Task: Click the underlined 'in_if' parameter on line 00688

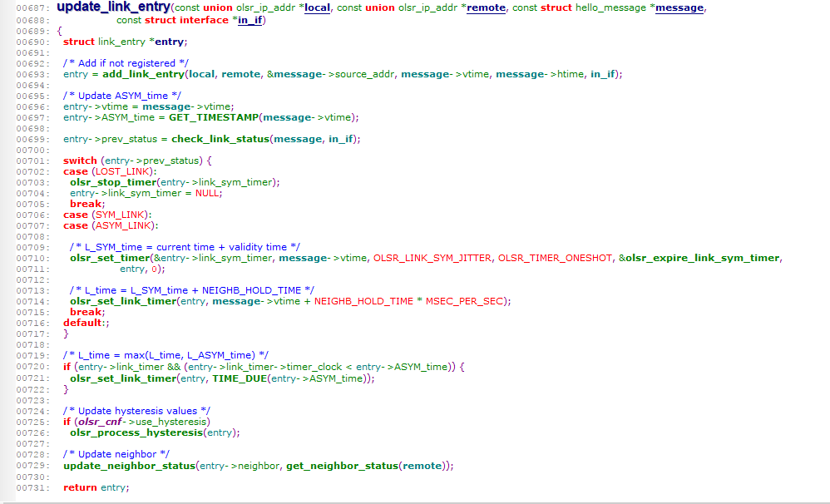Action: (x=249, y=20)
